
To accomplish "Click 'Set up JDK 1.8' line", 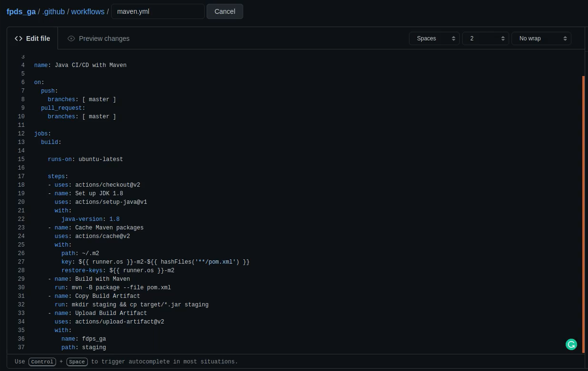I will click(x=85, y=193).
